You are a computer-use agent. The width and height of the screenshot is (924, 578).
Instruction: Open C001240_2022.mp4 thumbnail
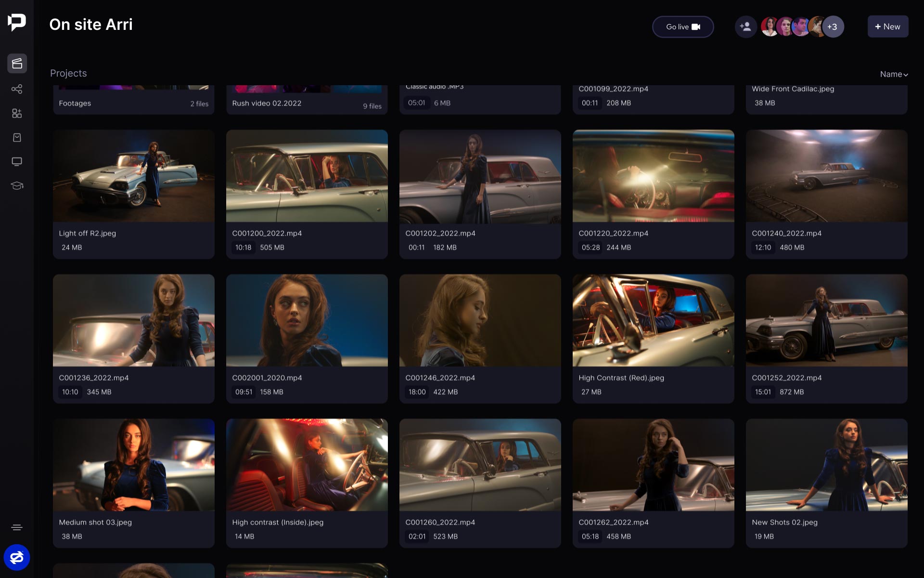(x=827, y=176)
